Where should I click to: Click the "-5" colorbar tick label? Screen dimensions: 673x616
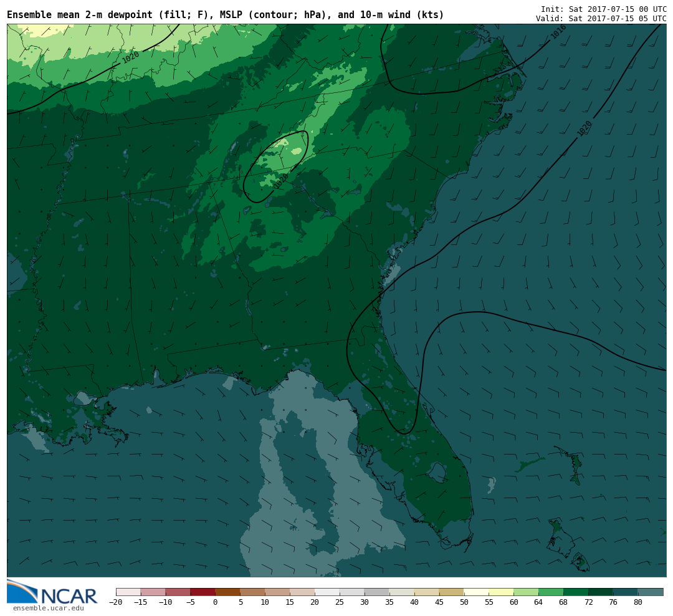[190, 602]
